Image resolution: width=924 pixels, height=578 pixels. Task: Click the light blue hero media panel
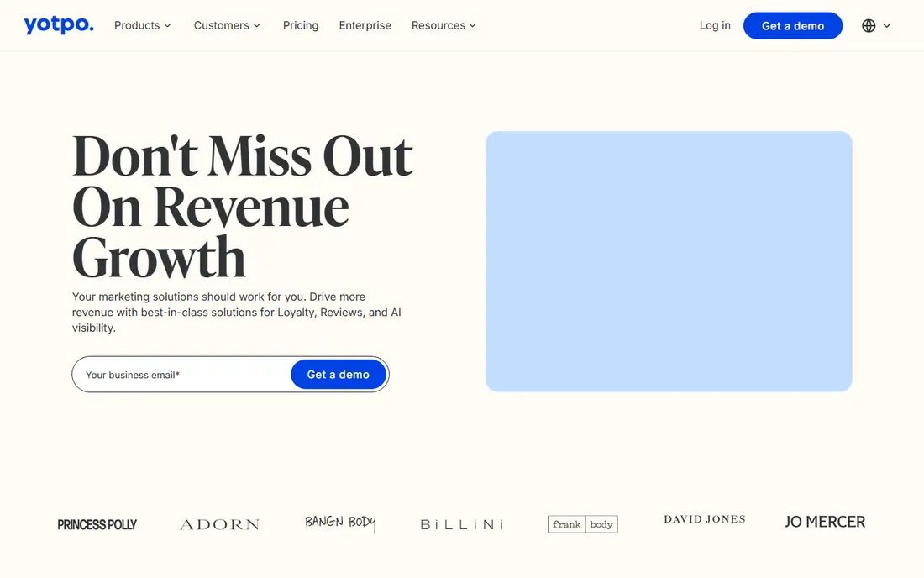[x=669, y=261]
